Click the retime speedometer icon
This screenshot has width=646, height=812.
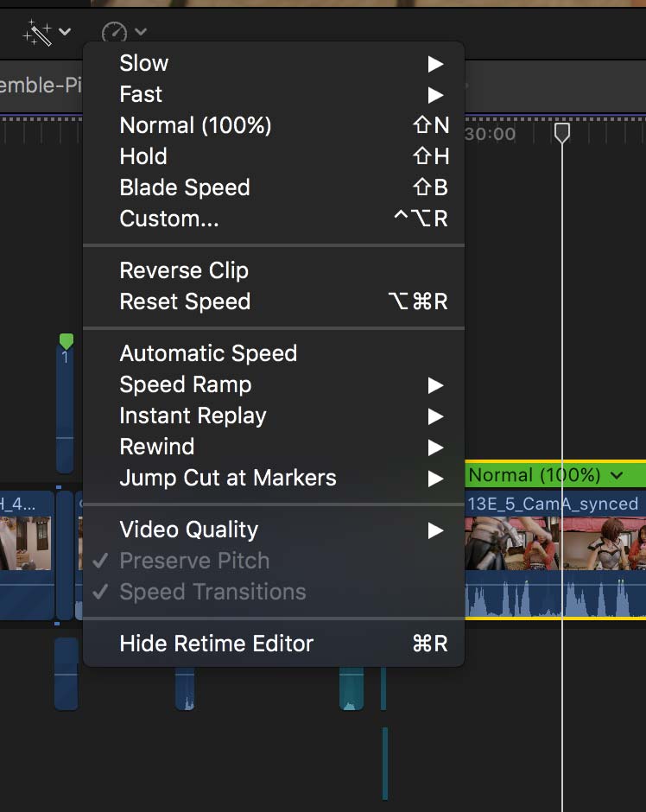tap(114, 32)
